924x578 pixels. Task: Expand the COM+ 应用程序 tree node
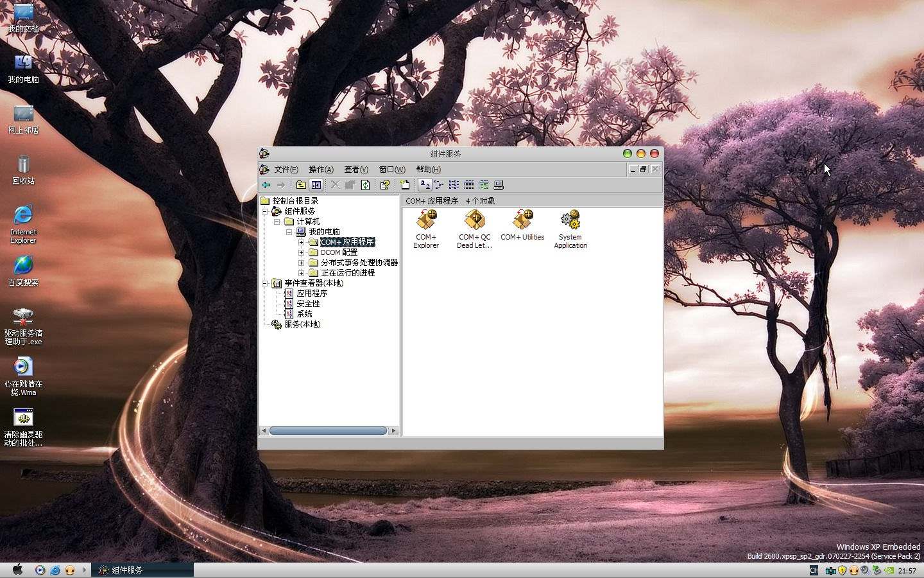(302, 242)
